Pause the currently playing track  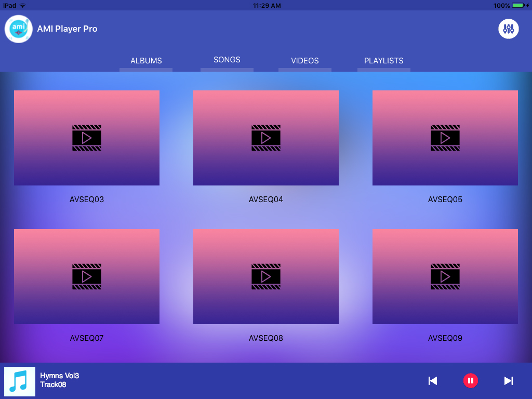[471, 381]
